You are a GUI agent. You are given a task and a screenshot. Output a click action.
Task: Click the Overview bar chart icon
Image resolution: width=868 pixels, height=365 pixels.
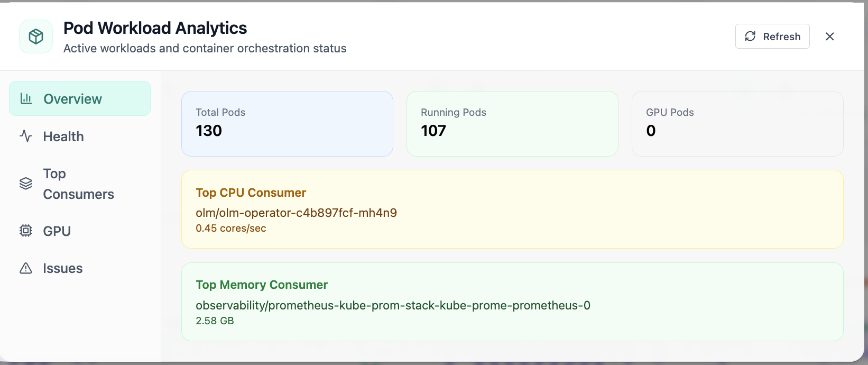coord(26,98)
